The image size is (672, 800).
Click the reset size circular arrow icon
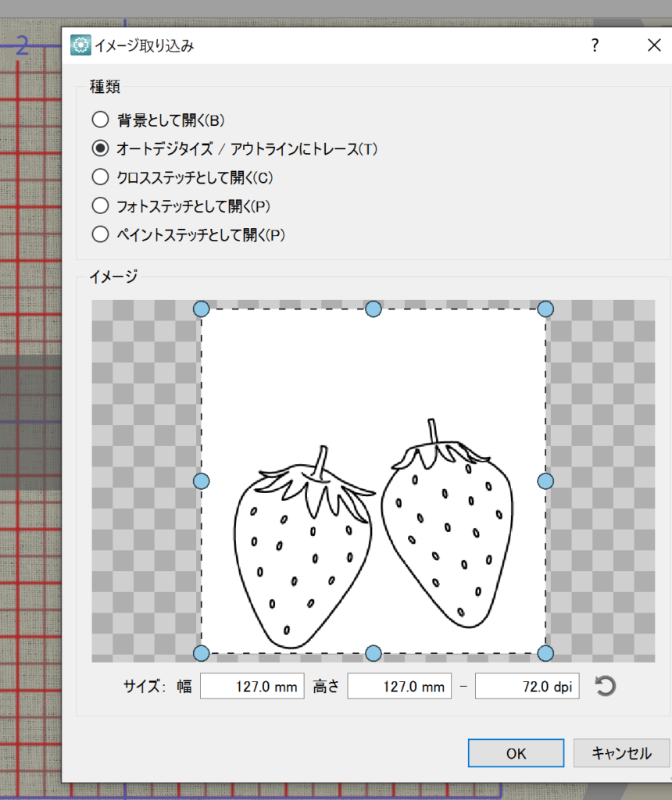coord(605,687)
